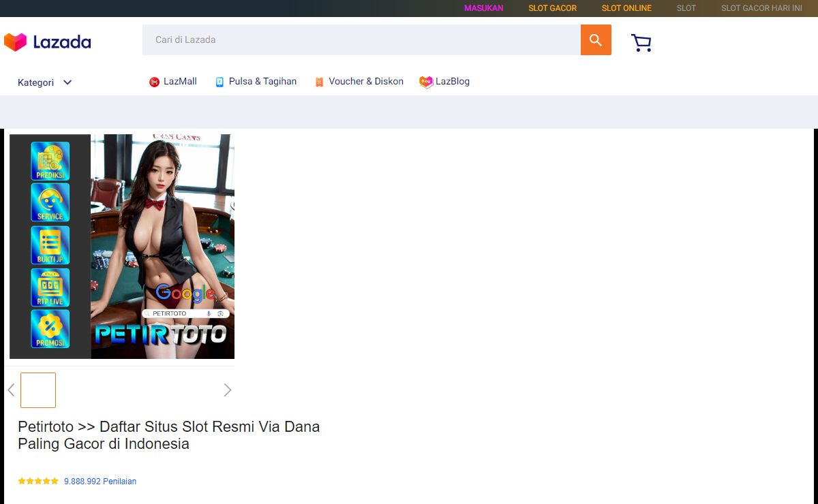The height and width of the screenshot is (504, 818).
Task: Click the SERVICE headset icon tile
Action: (50, 203)
